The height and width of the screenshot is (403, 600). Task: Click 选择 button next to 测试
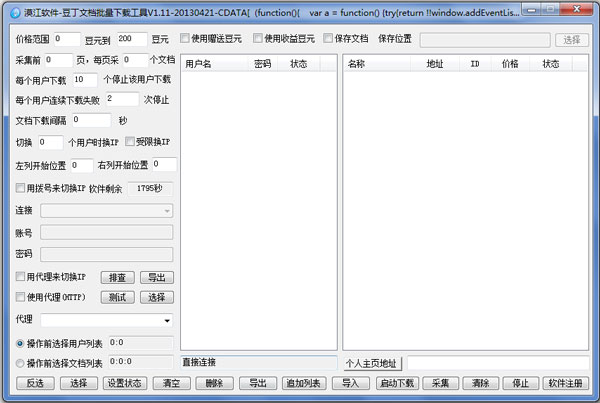(157, 297)
